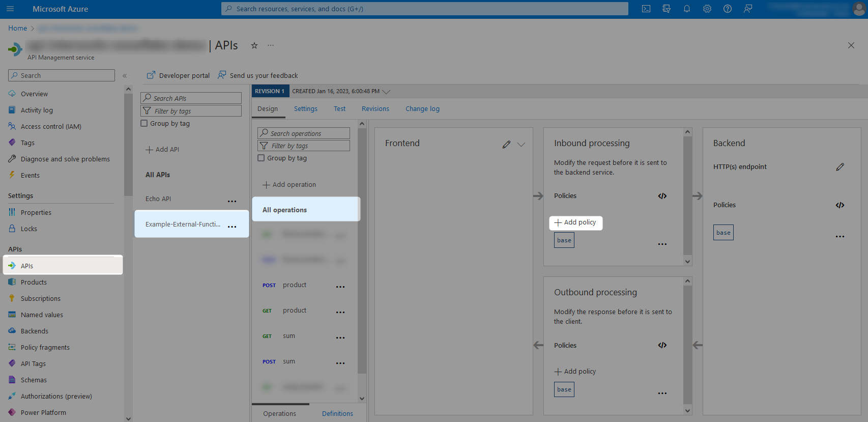Select the Echo API entry
The width and height of the screenshot is (868, 422).
[x=158, y=199]
